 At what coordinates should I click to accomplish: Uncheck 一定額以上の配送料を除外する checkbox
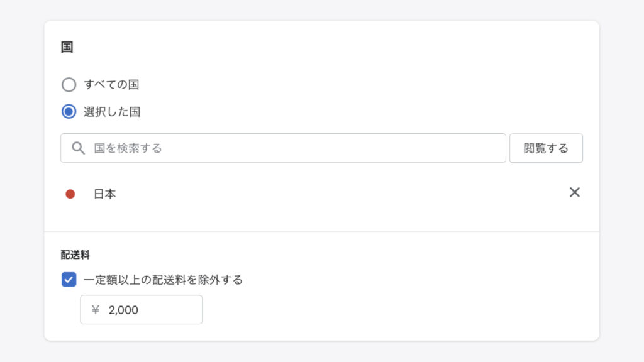coord(69,280)
